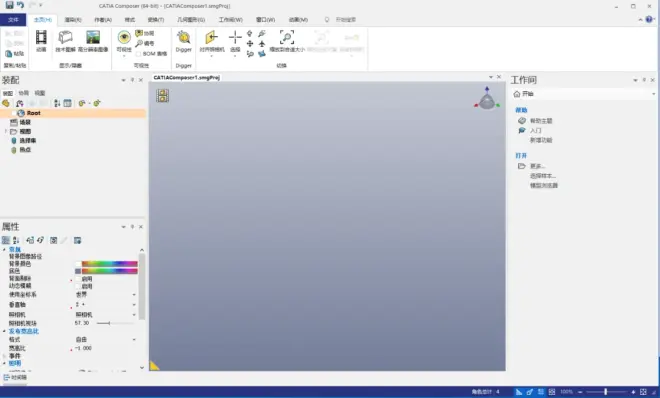This screenshot has width=660, height=398.
Task: Click the camera view icon in viewport corner
Action: [162, 96]
